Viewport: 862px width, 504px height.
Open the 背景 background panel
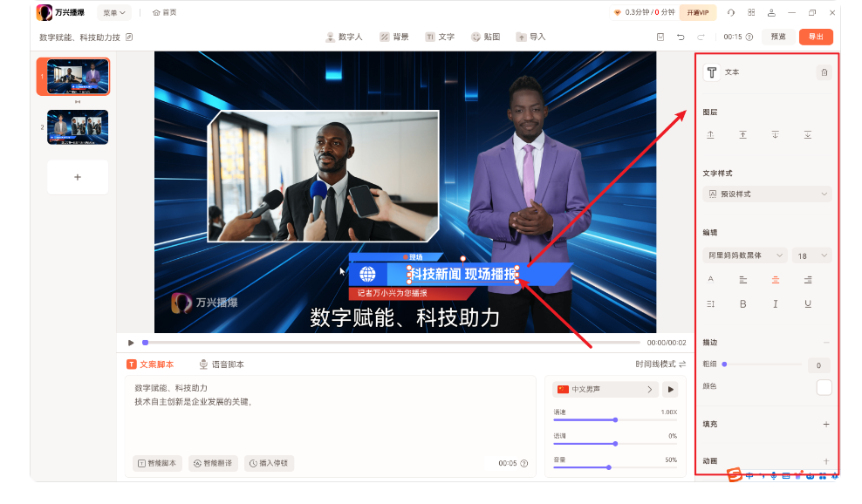(393, 37)
